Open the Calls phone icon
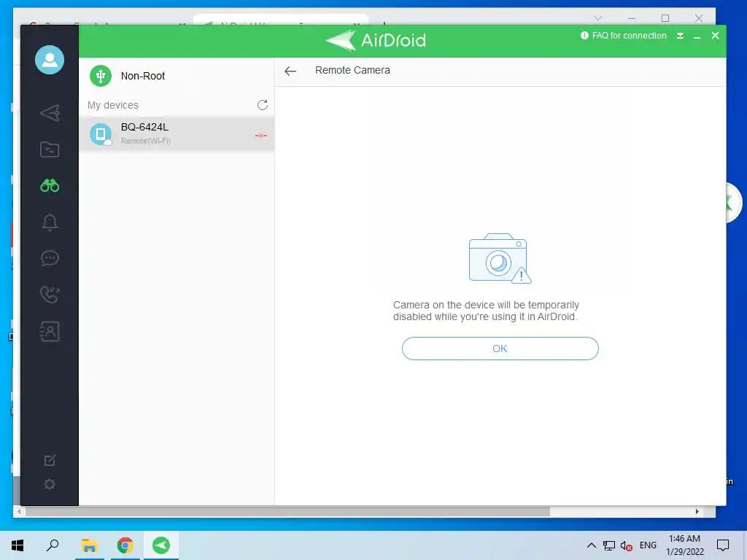This screenshot has width=747, height=560. tap(50, 295)
